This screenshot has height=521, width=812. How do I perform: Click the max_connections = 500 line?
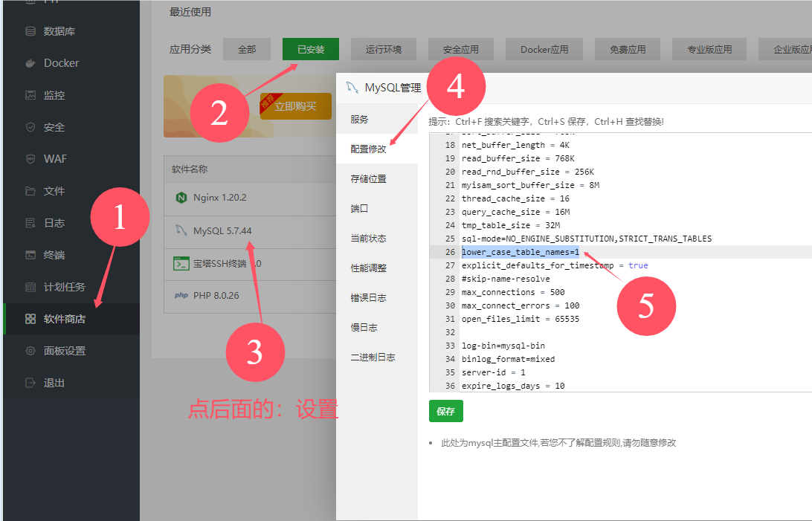point(513,292)
